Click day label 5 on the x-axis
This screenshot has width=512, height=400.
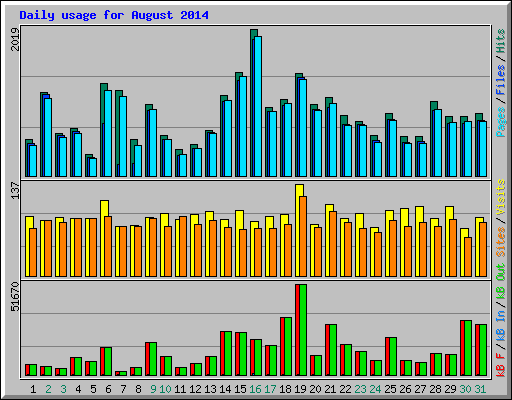click(x=93, y=389)
